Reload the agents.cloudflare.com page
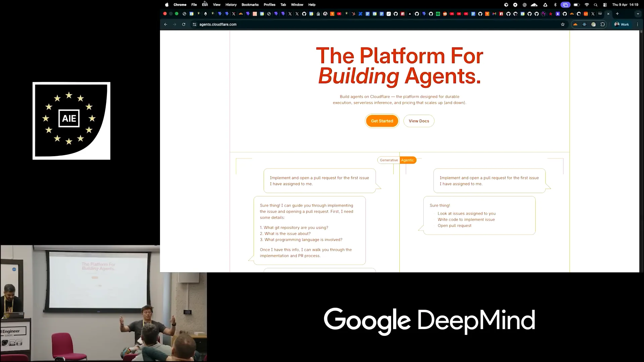Screen dimensions: 644x362 [x=183, y=24]
